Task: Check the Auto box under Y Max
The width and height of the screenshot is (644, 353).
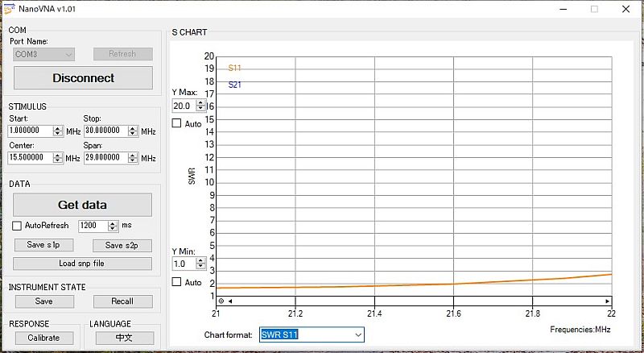Action: click(x=177, y=123)
